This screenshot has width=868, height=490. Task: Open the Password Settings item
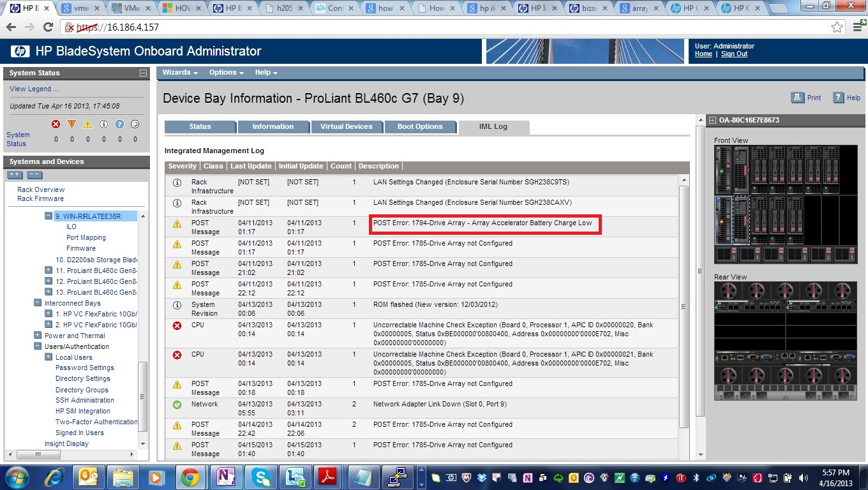pos(85,367)
